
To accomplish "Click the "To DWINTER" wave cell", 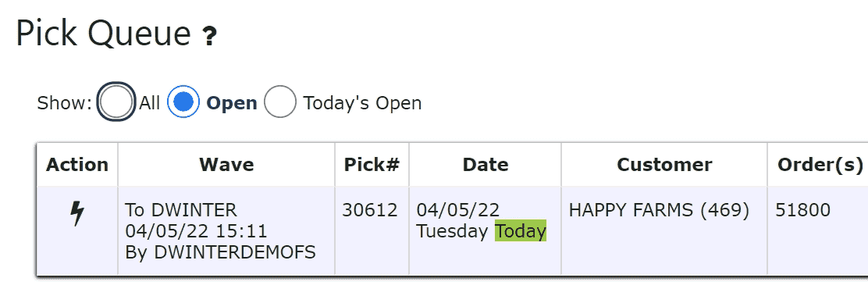I will tap(181, 210).
